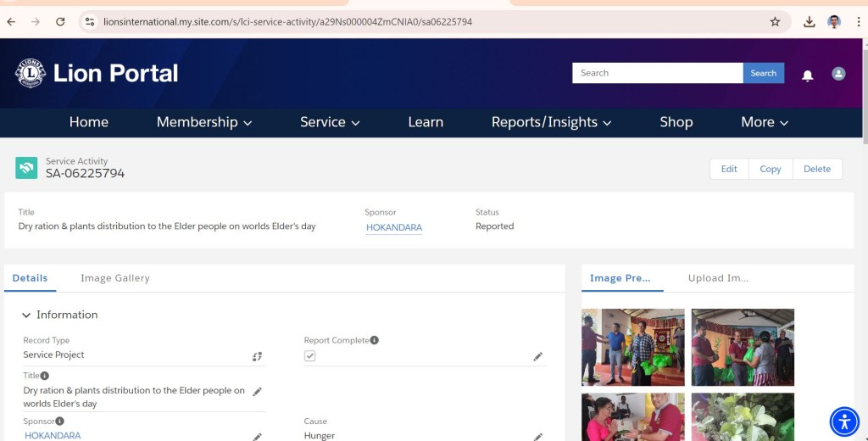Open Chrome profile avatar
Image resolution: width=868 pixels, height=441 pixels.
click(834, 21)
